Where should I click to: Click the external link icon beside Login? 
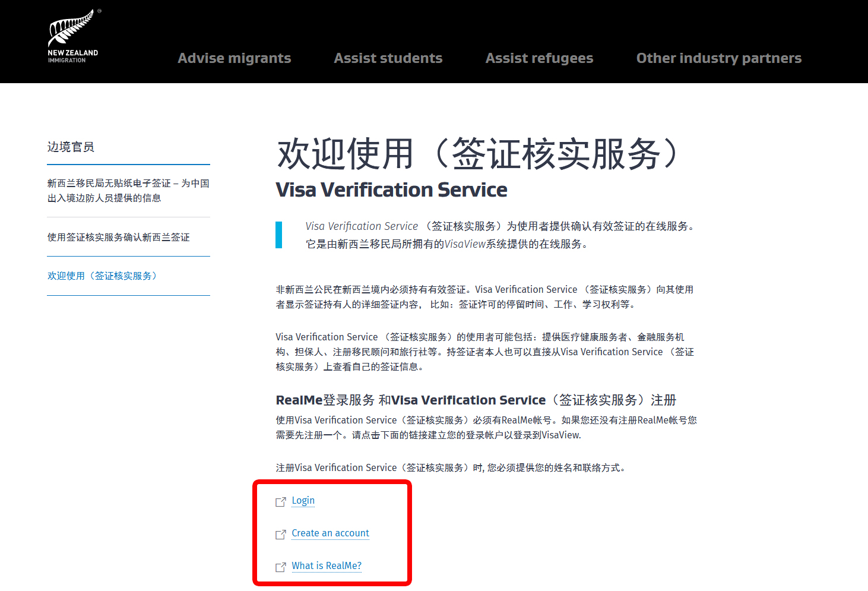[x=281, y=502]
